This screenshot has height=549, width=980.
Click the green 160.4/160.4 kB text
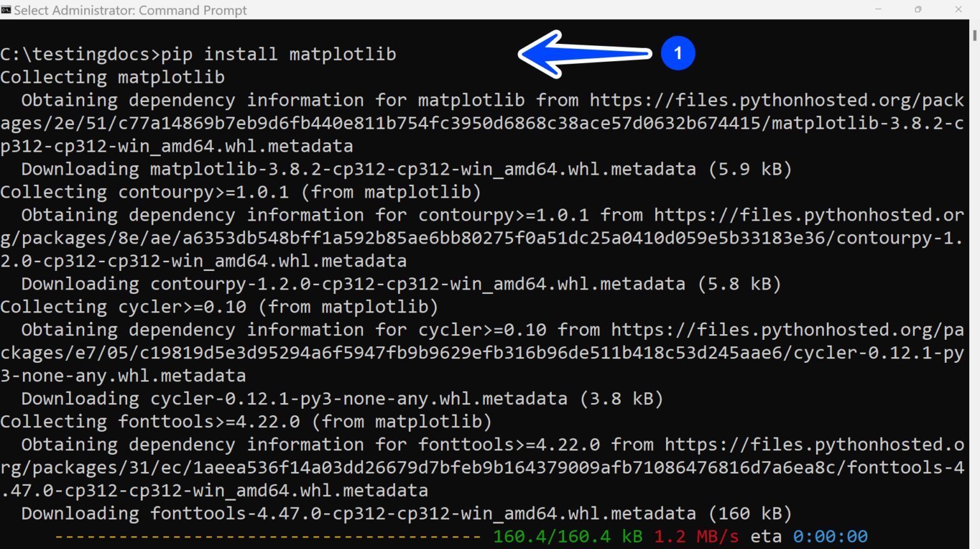coord(568,537)
